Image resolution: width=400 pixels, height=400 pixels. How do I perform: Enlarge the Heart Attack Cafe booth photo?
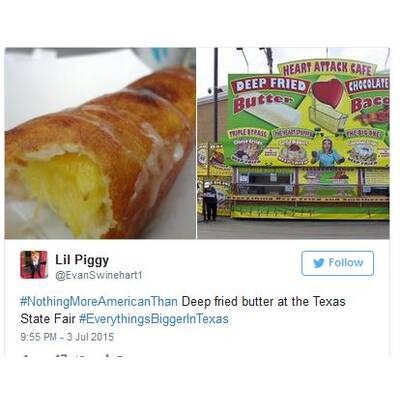tap(293, 143)
